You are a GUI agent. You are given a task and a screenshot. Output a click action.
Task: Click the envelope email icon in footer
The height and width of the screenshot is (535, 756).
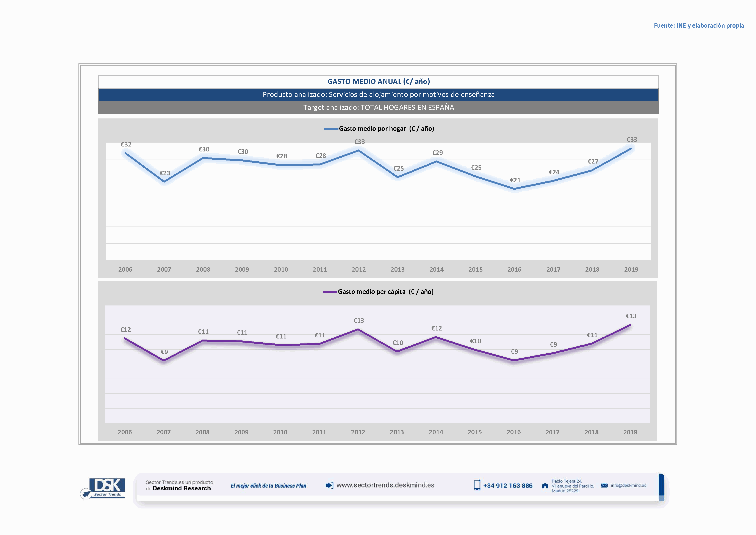tap(604, 486)
